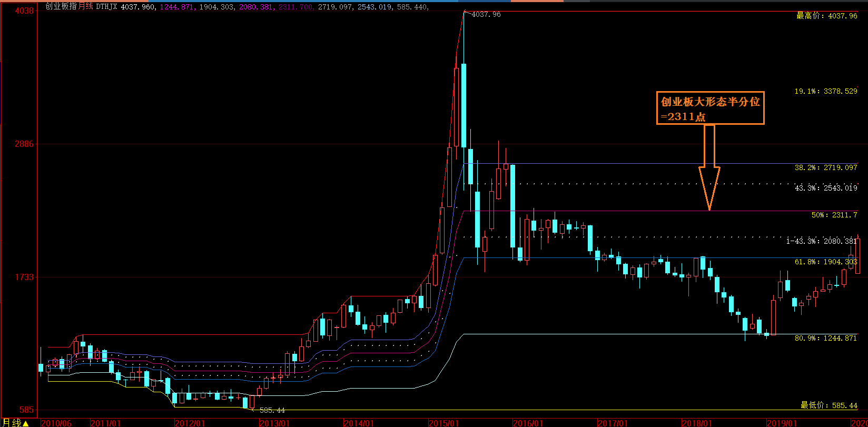Click magenta value 1244.871 in header
Screen dimensions: 868x427
coord(177,7)
